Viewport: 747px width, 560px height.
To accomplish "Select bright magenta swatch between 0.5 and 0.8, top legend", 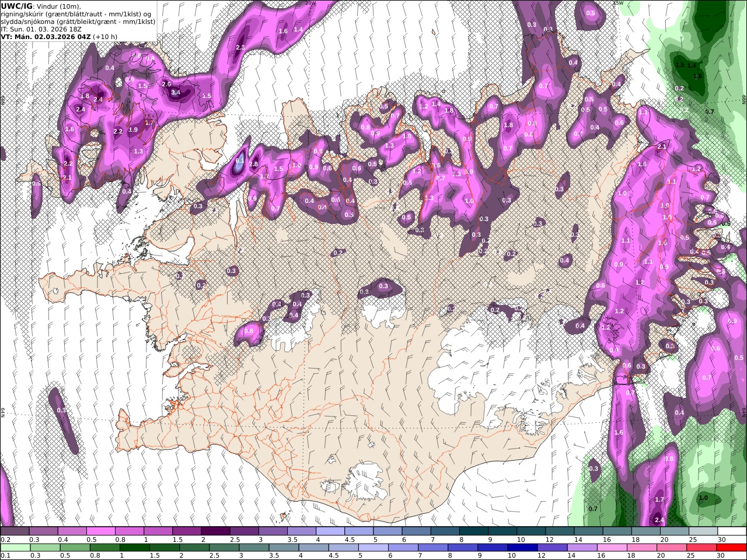I will 100,531.
